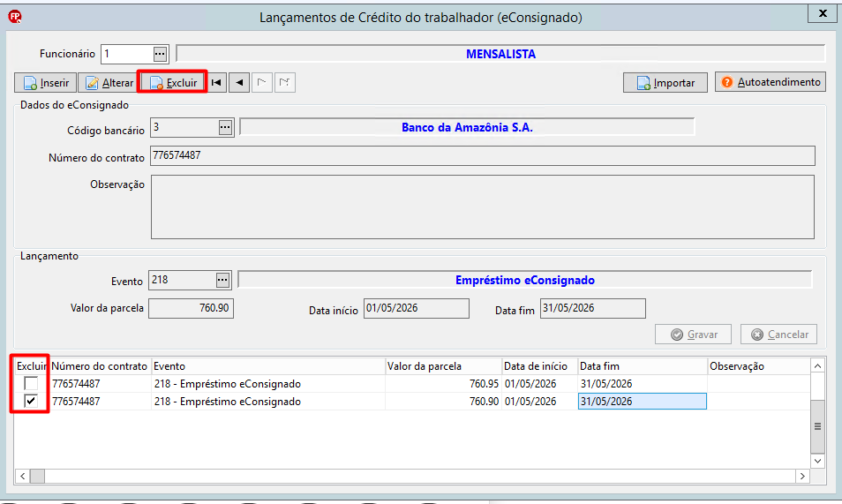Click the Empréstimo eConsignado description field
The image size is (842, 504).
click(524, 280)
